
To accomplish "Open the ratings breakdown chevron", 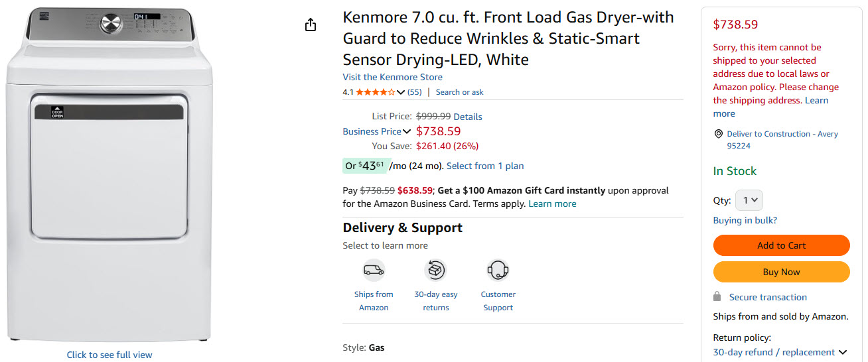I will (401, 92).
